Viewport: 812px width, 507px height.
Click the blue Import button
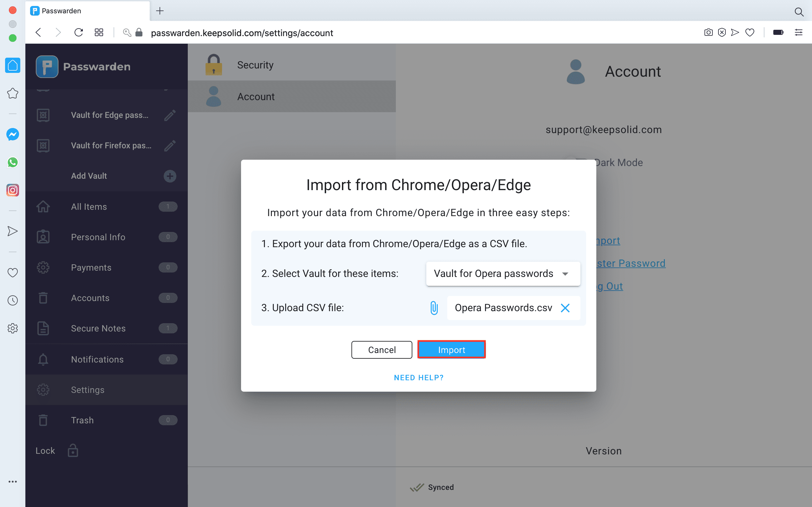[451, 350]
